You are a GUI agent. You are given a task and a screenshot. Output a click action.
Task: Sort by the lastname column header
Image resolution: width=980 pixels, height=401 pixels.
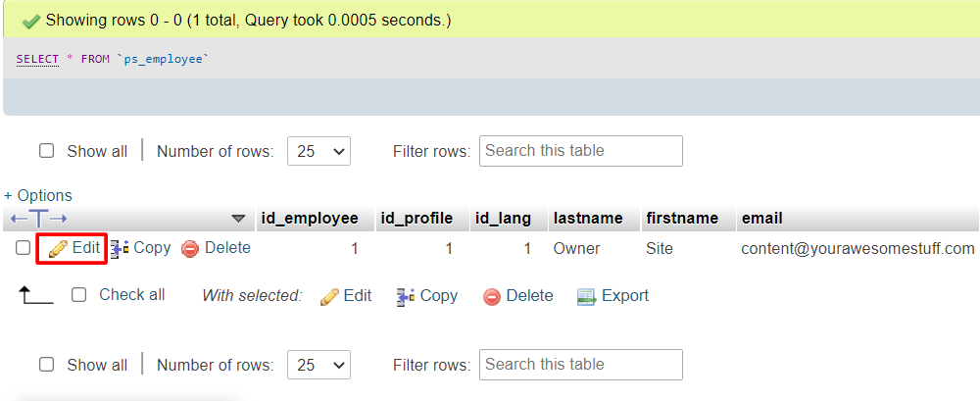pos(588,218)
